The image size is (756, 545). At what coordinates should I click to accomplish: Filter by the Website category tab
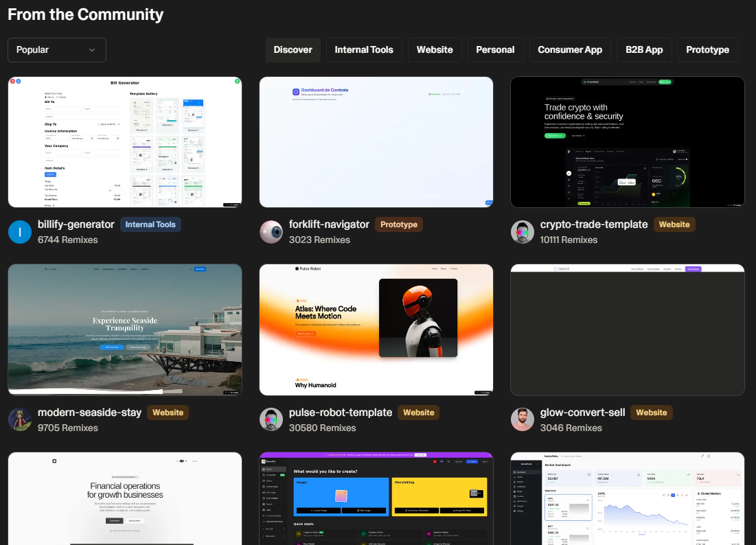(435, 50)
